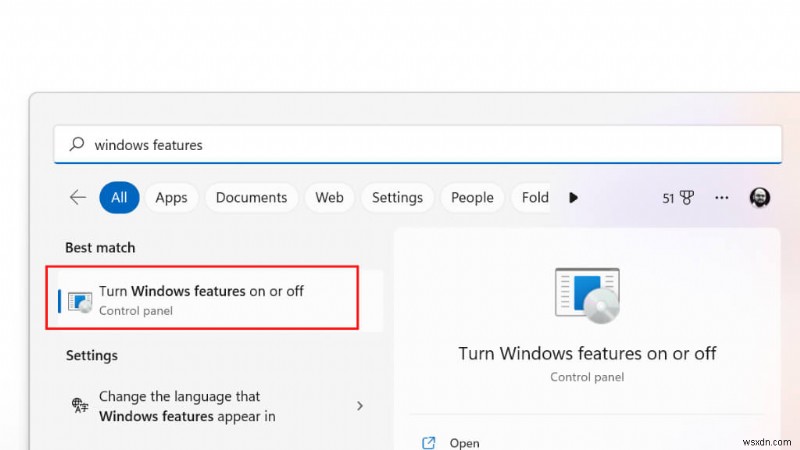Viewport: 800px width, 450px height.
Task: Switch to the People filter
Action: pyautogui.click(x=472, y=197)
